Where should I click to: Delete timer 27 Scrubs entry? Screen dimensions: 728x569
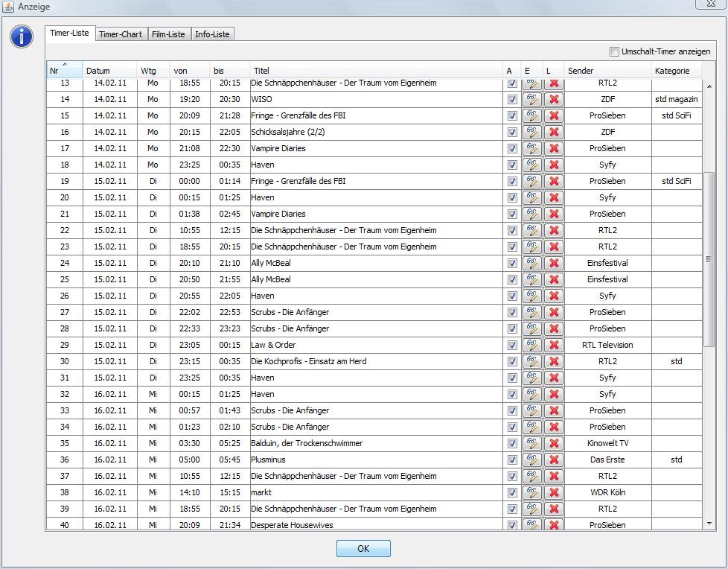553,312
